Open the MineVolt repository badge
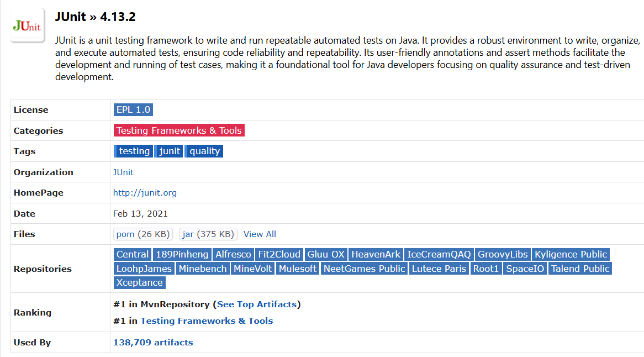Image resolution: width=644 pixels, height=357 pixels. coord(252,269)
